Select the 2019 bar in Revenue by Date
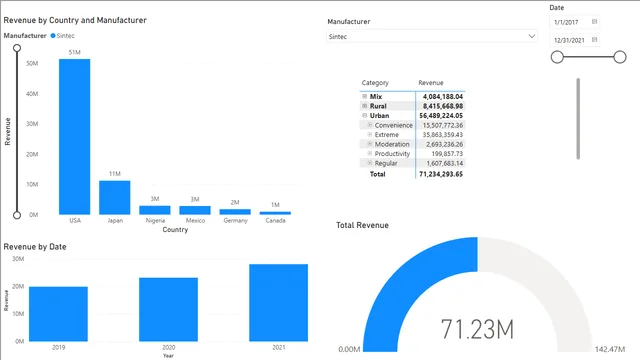 click(x=58, y=314)
